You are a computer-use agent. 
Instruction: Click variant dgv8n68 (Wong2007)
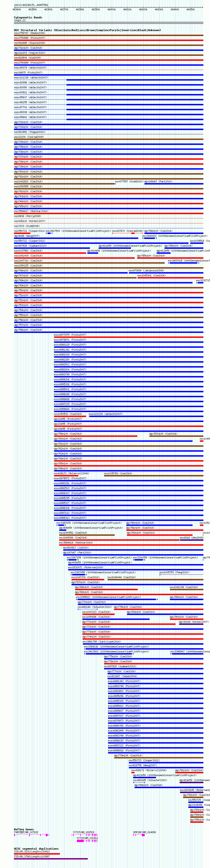click(76, 238)
